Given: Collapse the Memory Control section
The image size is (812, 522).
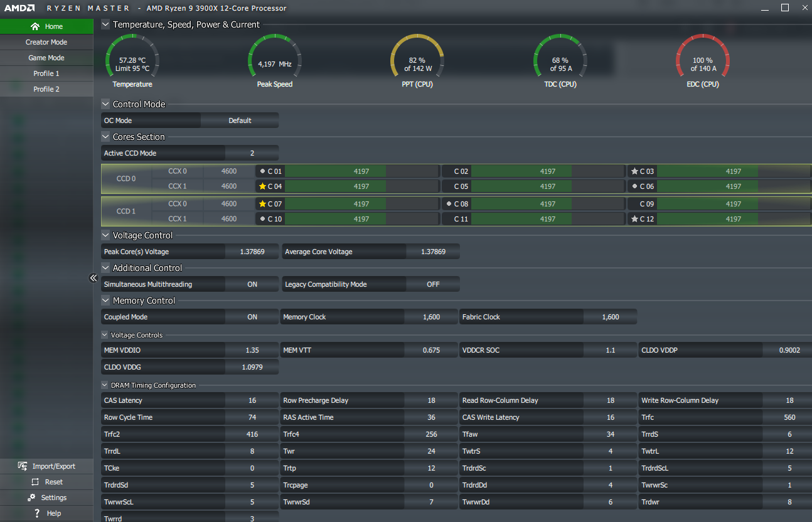Looking at the screenshot, I should [105, 301].
